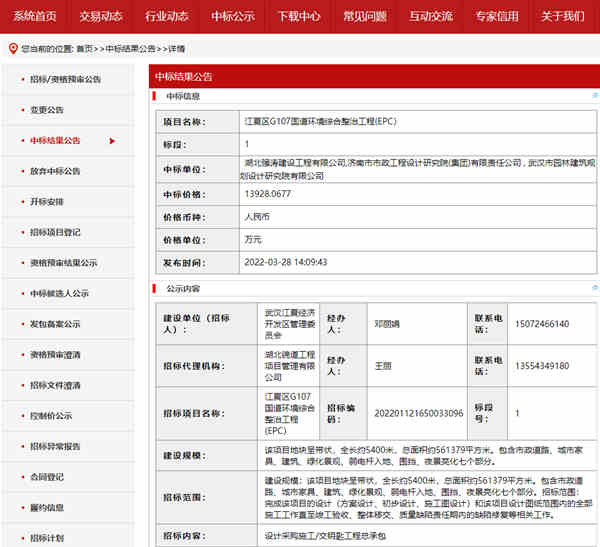Click the 招标内容 value 设计采购施工/交钥匙工程总承包

[x=325, y=536]
